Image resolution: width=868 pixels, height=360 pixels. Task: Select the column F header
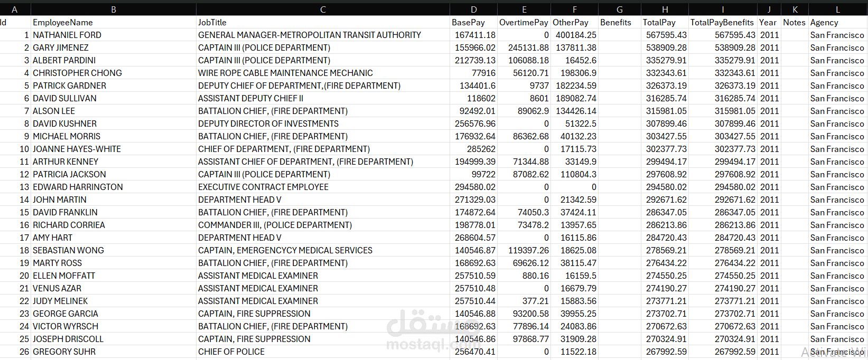click(574, 10)
